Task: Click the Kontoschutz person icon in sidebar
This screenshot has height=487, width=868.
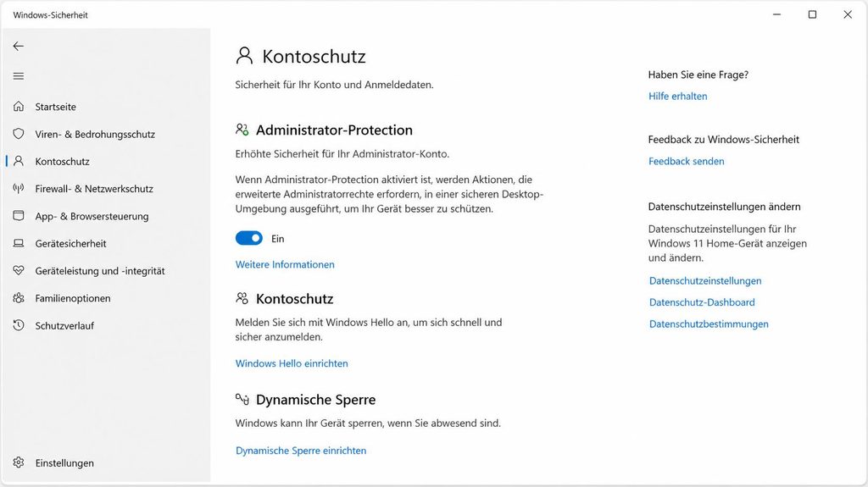Action: 19,161
